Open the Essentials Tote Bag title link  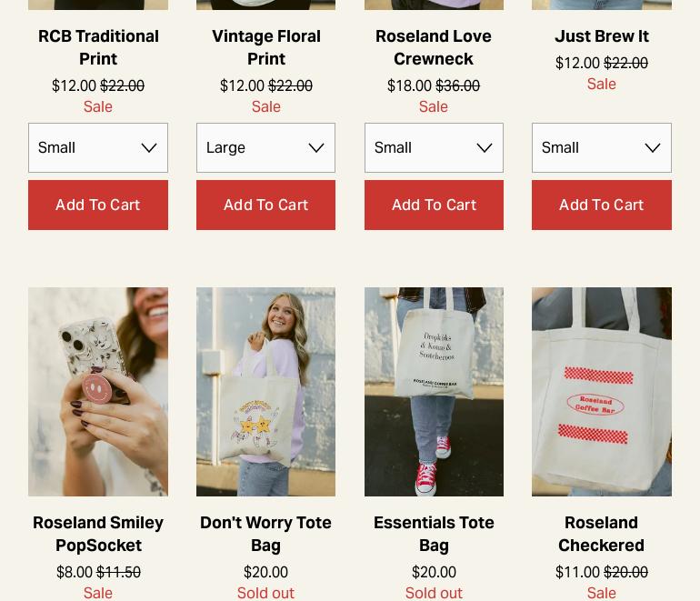click(x=434, y=534)
